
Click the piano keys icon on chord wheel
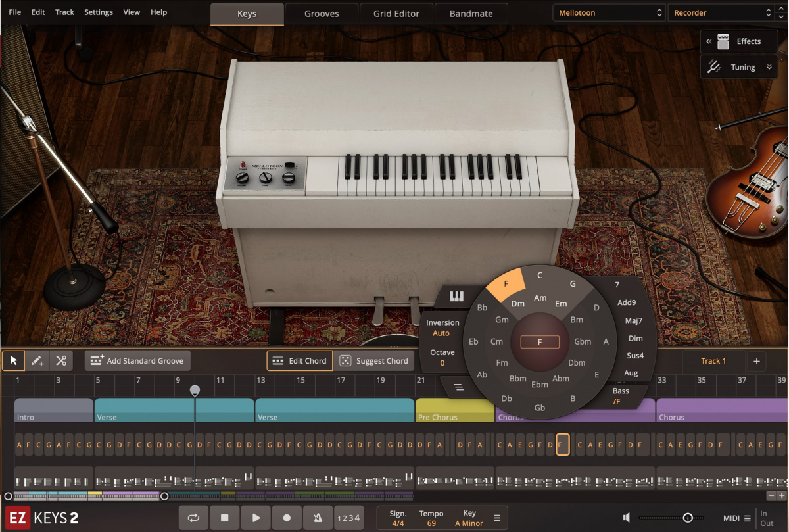coord(456,297)
